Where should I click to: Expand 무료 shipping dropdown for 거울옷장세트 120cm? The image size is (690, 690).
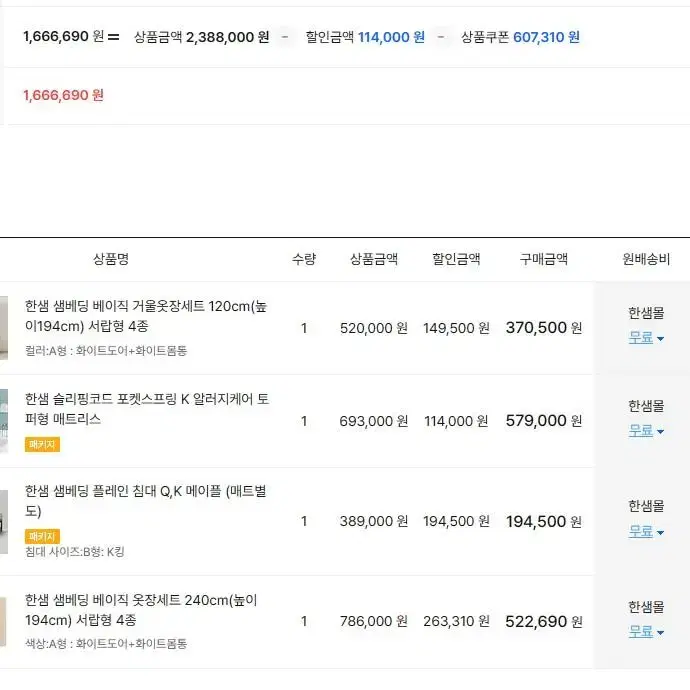click(x=646, y=338)
